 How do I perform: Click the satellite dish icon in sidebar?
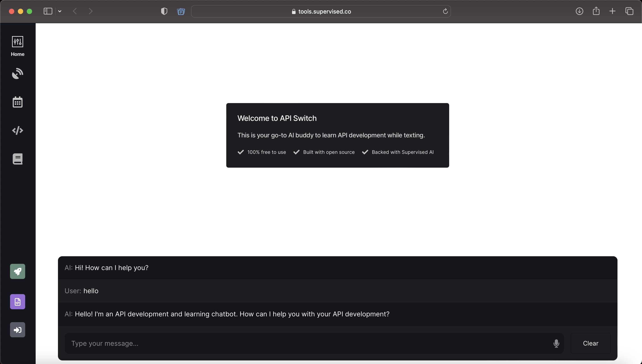click(18, 73)
